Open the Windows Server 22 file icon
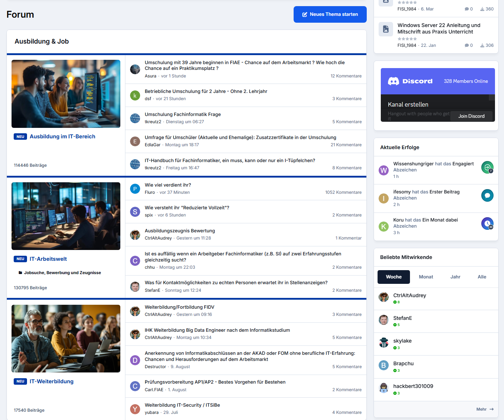 click(386, 29)
